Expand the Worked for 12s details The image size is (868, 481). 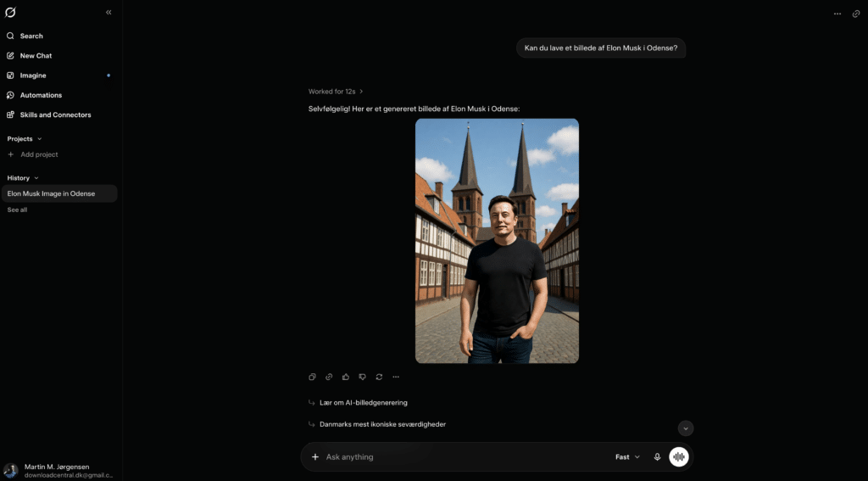[336, 92]
